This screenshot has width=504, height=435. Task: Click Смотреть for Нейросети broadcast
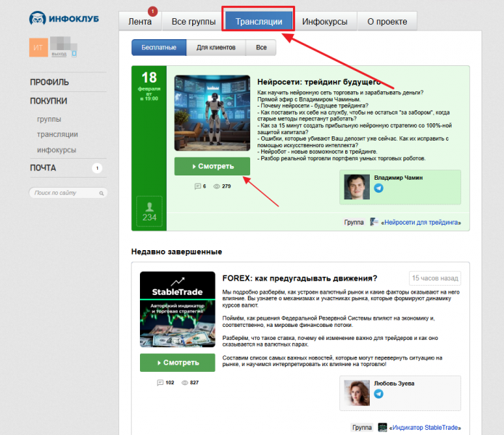(x=212, y=167)
